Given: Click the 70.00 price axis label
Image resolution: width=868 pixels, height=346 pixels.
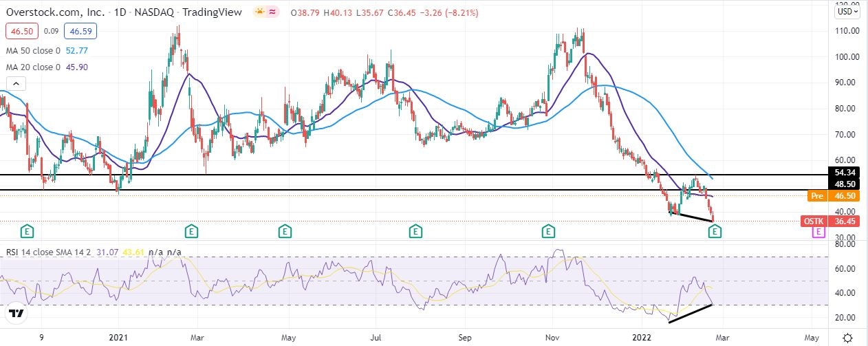Looking at the screenshot, I should (x=846, y=134).
